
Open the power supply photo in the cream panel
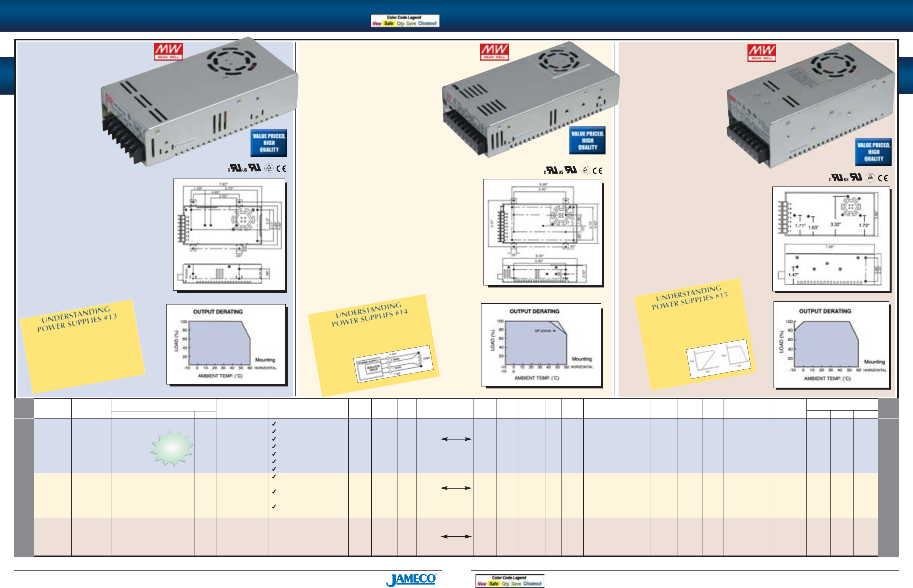coord(530,99)
